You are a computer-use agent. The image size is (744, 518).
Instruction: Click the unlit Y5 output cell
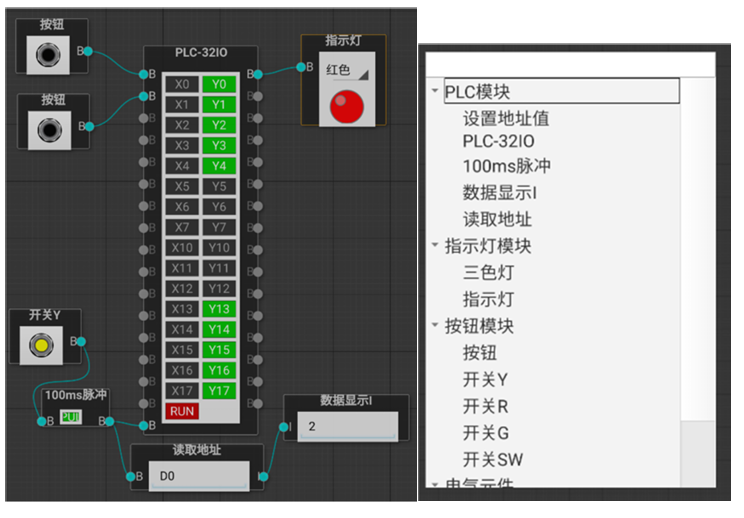click(219, 186)
